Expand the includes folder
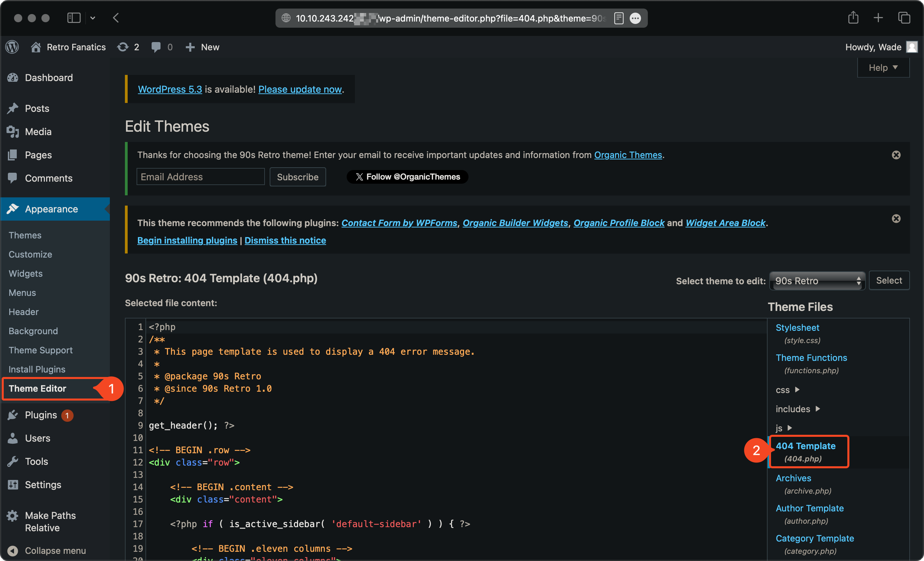 (x=798, y=409)
